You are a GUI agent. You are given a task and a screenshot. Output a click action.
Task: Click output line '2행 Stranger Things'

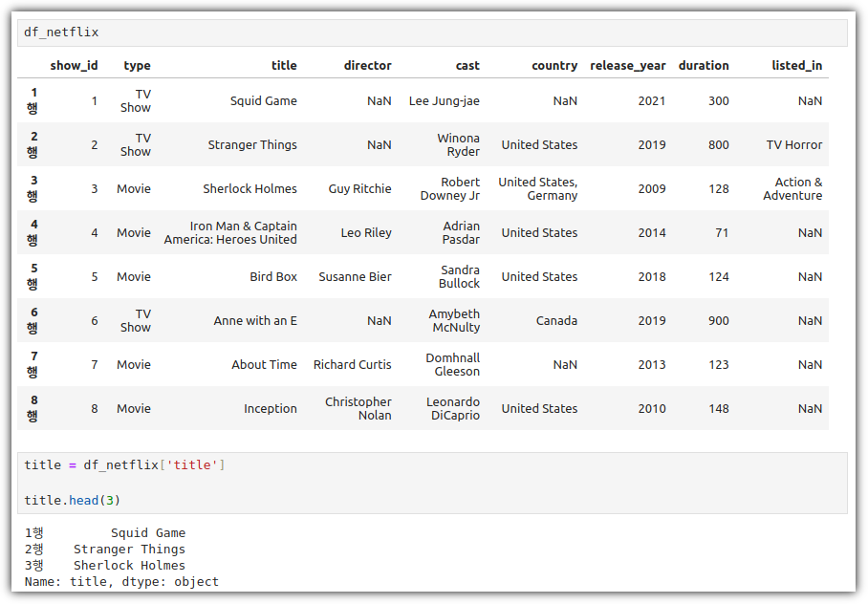click(x=105, y=550)
